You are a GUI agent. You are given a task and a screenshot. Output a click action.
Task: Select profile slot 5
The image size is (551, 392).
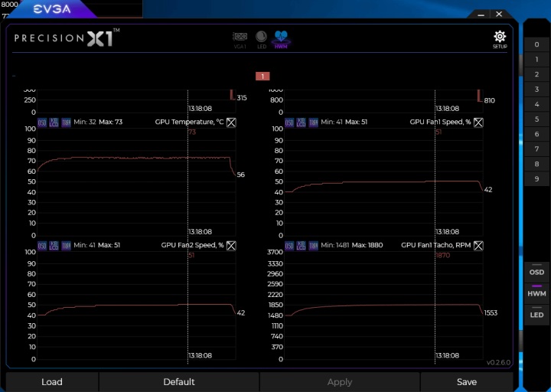pos(536,119)
